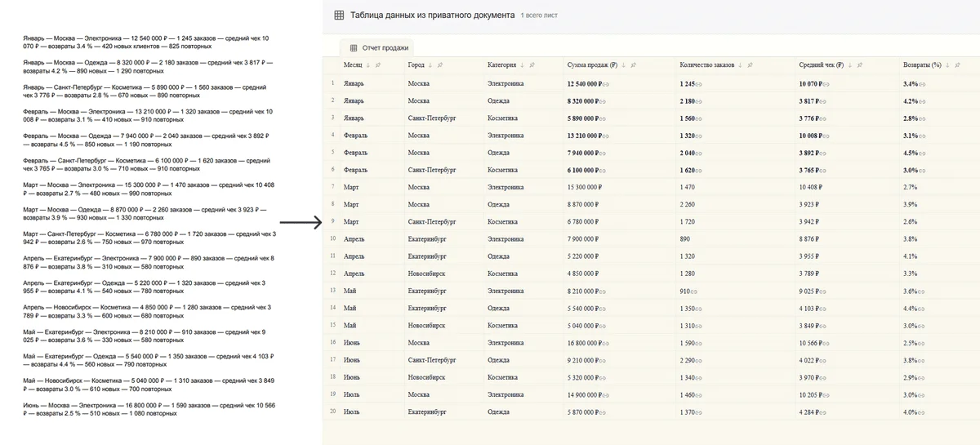Screen dimensions: 980x445
Task: Toggle pin on Количество заказов column
Action: pyautogui.click(x=751, y=65)
